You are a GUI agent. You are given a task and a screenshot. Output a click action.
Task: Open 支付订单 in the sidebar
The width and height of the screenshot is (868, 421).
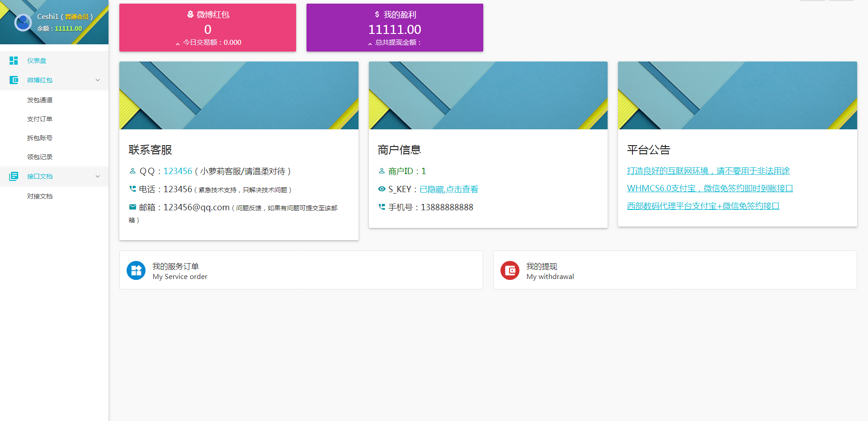(x=40, y=119)
